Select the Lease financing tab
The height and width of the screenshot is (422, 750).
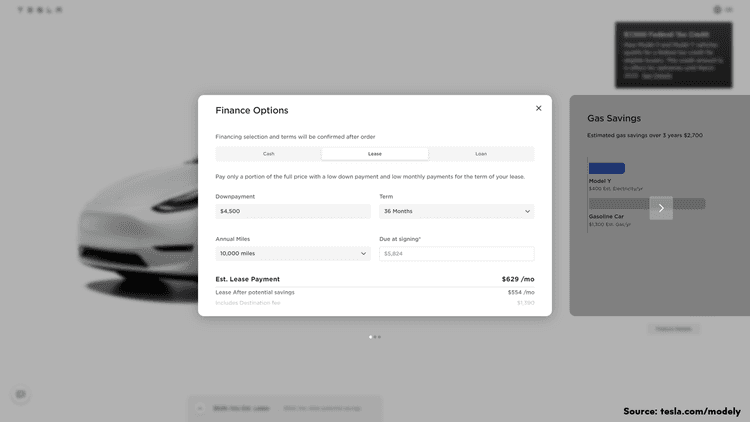(375, 154)
